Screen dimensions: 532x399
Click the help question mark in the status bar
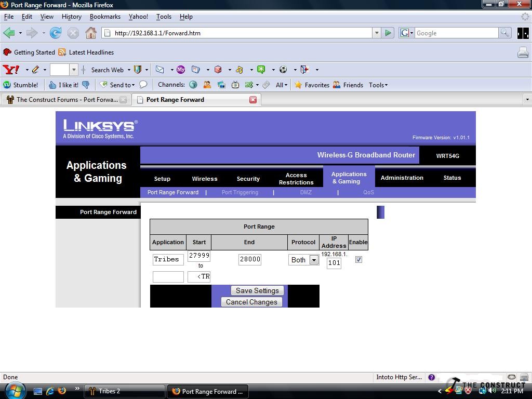pyautogui.click(x=432, y=377)
